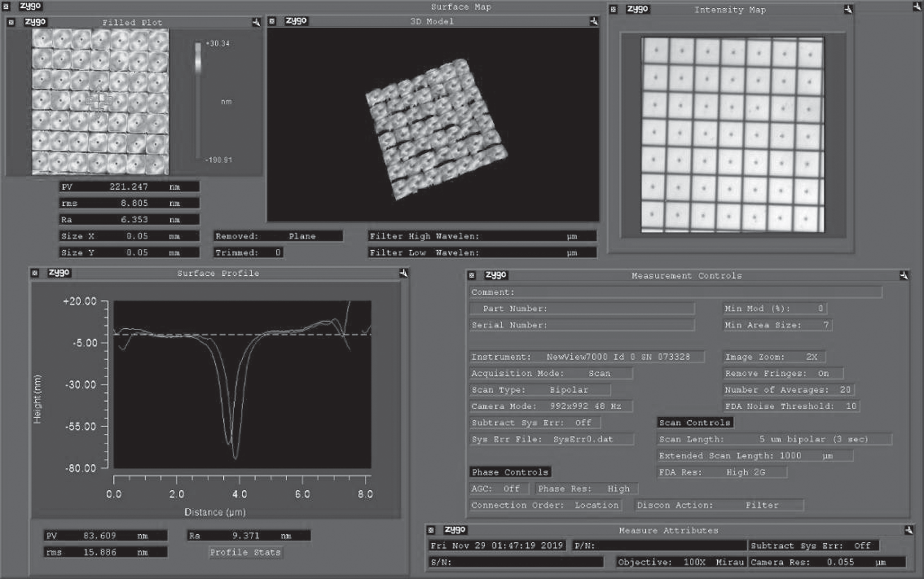The height and width of the screenshot is (579, 924).
Task: Click the Surface Profile window tool icon
Action: tap(403, 273)
